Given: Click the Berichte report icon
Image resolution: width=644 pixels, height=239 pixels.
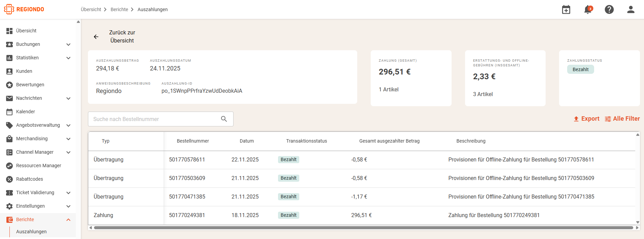Looking at the screenshot, I should pyautogui.click(x=9, y=219).
